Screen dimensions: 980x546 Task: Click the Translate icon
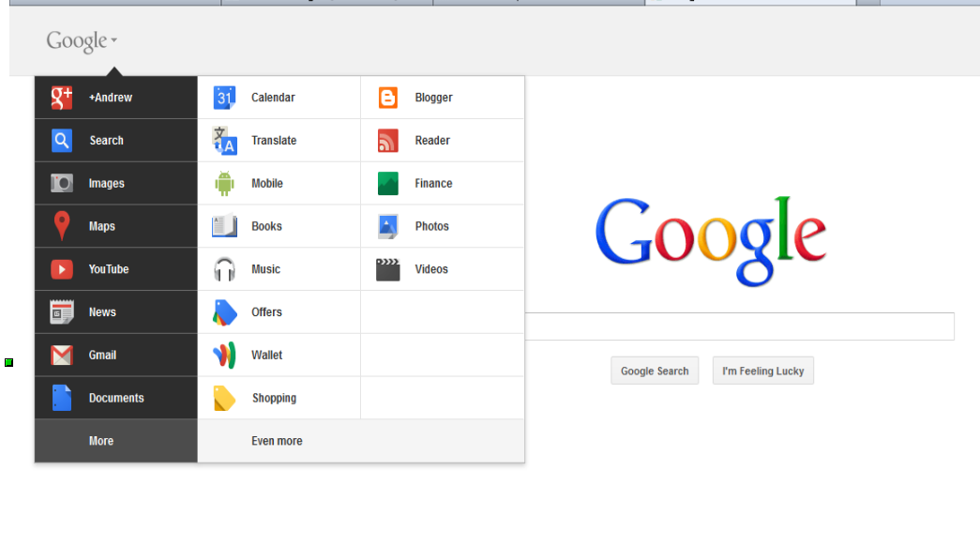(x=224, y=140)
